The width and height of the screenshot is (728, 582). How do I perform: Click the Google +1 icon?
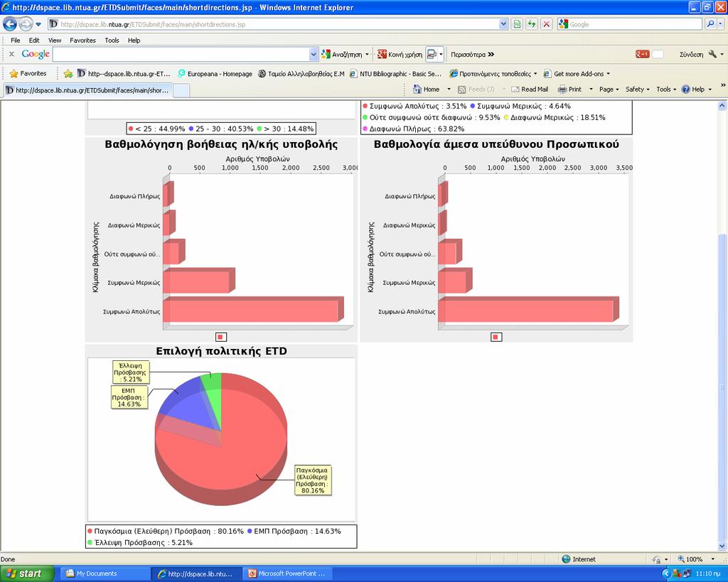click(642, 54)
